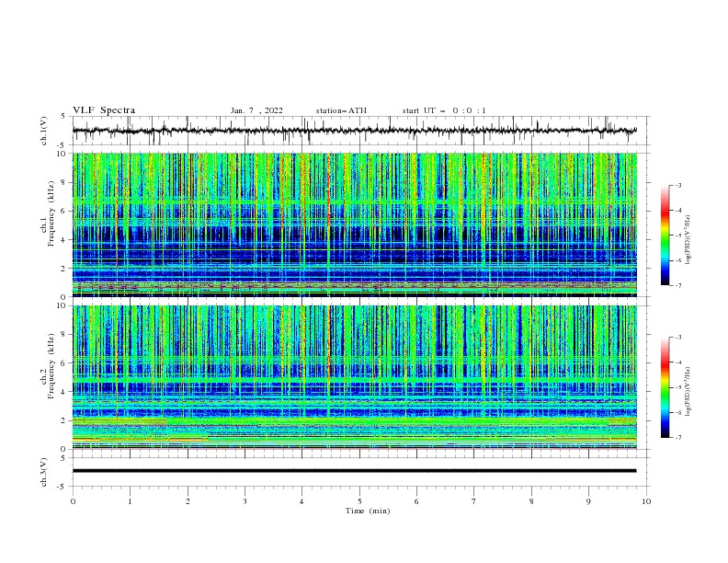Click the "ch.1(V)" axis label

44,131
